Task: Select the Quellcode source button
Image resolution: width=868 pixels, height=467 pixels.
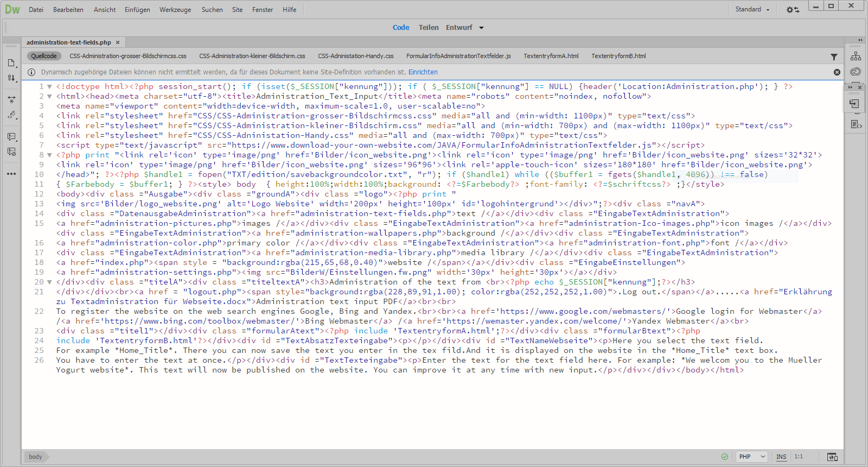Action: 44,56
